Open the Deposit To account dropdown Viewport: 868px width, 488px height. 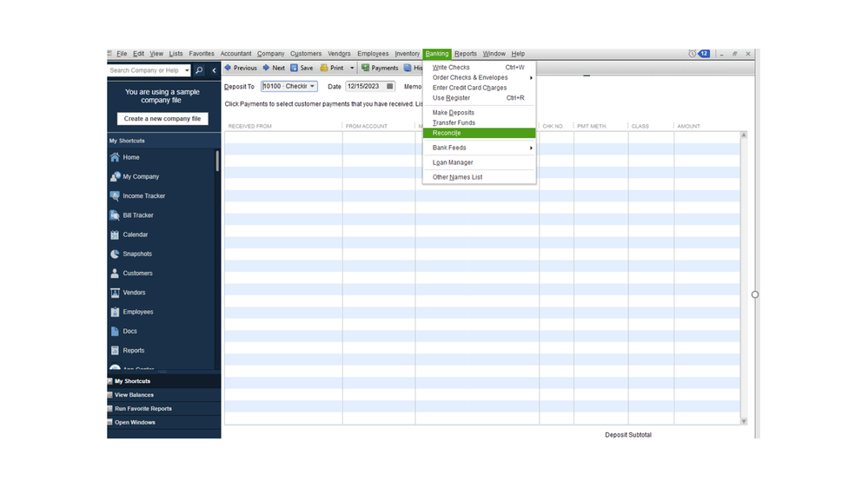(312, 86)
